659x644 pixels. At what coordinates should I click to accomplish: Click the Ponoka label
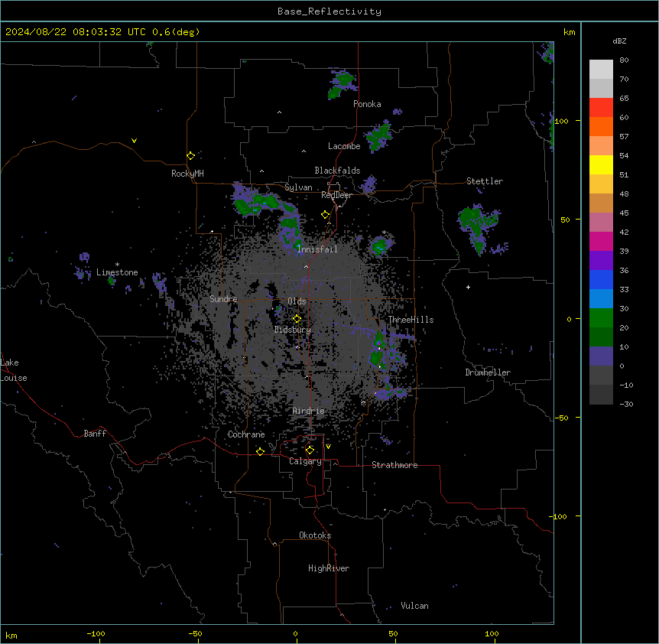[367, 104]
